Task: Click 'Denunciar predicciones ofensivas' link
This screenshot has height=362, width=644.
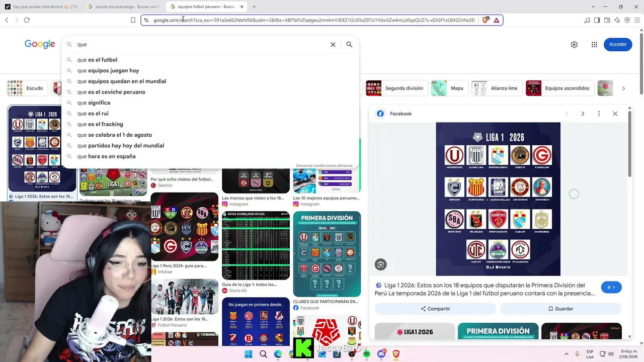Action: (325, 165)
